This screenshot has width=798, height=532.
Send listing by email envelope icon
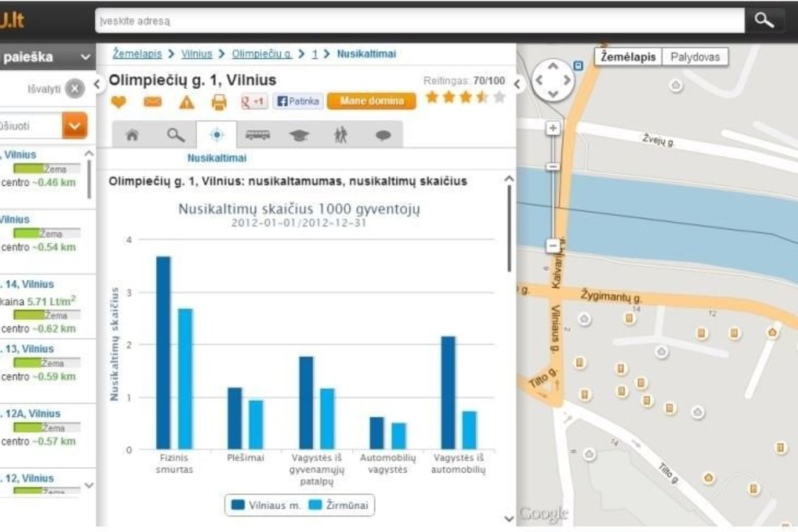tap(152, 102)
